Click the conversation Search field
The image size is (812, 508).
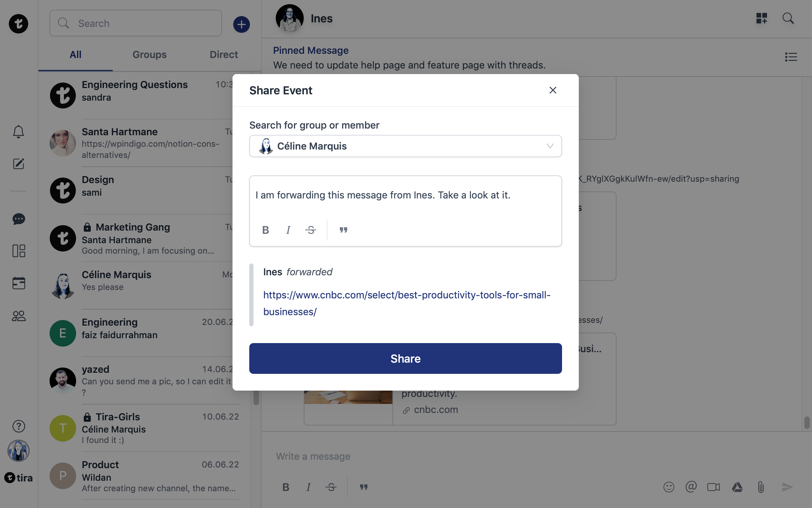[136, 23]
